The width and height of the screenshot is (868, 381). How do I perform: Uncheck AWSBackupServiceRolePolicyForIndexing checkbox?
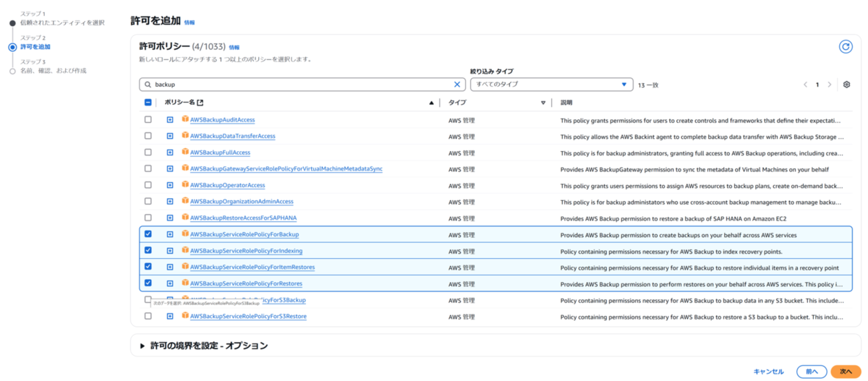(148, 250)
